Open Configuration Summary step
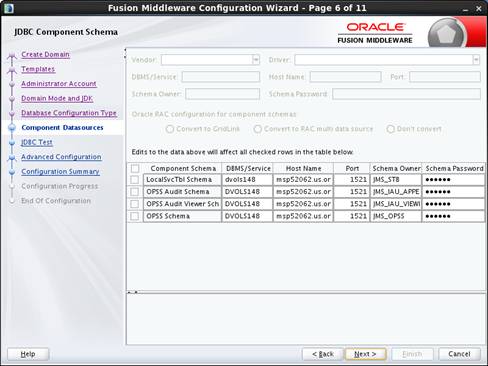Viewport: 488px width, 366px height. click(x=60, y=171)
